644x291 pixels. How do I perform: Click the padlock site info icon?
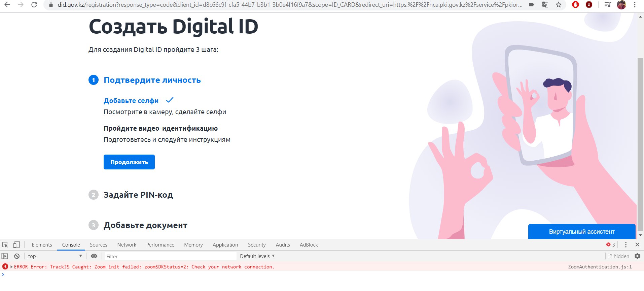pos(51,5)
